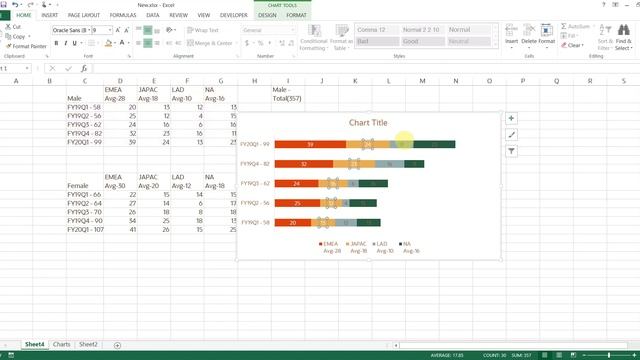
Task: Open Format as Table gallery
Action: [341, 37]
